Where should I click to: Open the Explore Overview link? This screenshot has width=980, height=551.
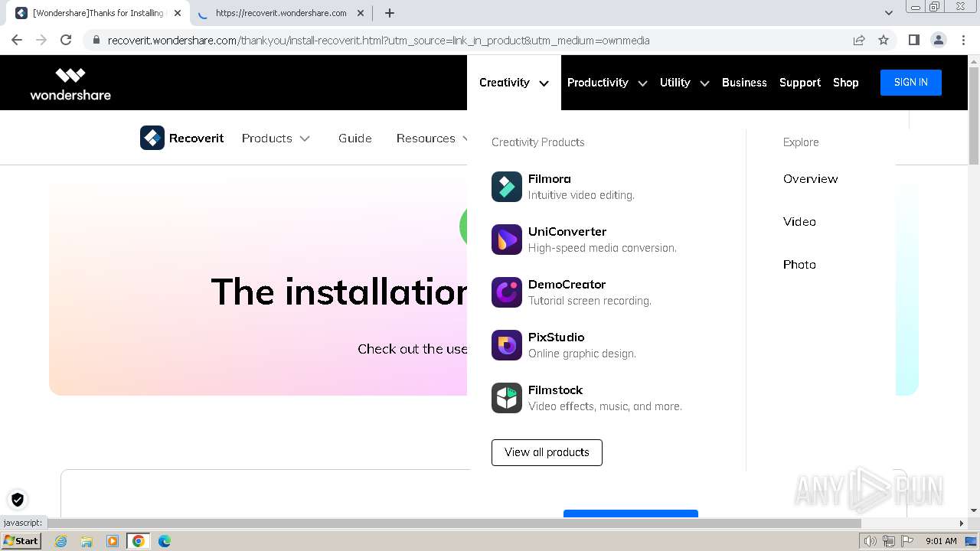(x=810, y=179)
